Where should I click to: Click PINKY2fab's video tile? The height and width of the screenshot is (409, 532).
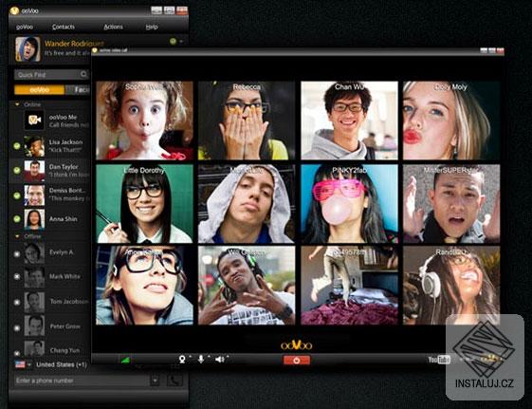point(350,204)
